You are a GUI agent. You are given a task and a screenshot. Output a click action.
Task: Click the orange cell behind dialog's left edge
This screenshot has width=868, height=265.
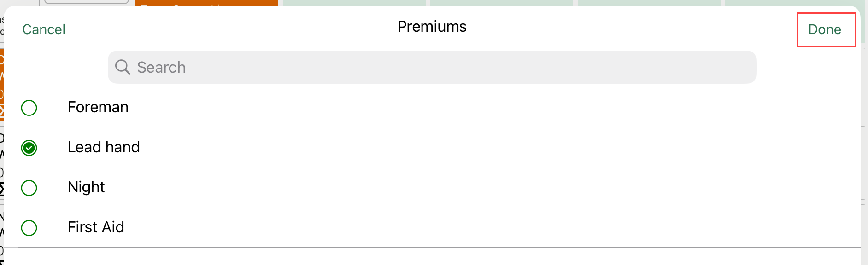(1, 83)
